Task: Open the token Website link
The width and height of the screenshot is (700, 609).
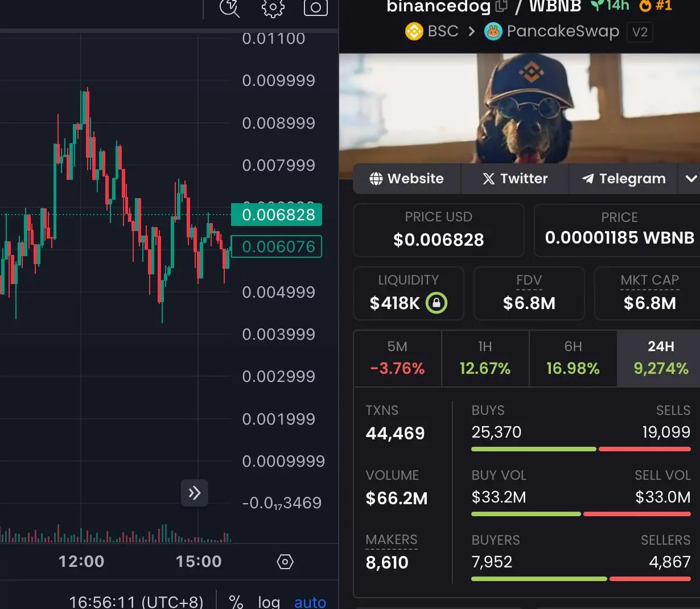Action: tap(406, 179)
